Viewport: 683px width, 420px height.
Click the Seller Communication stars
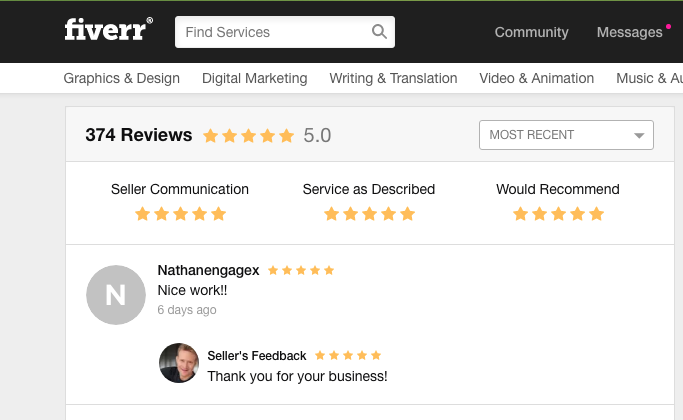[180, 214]
